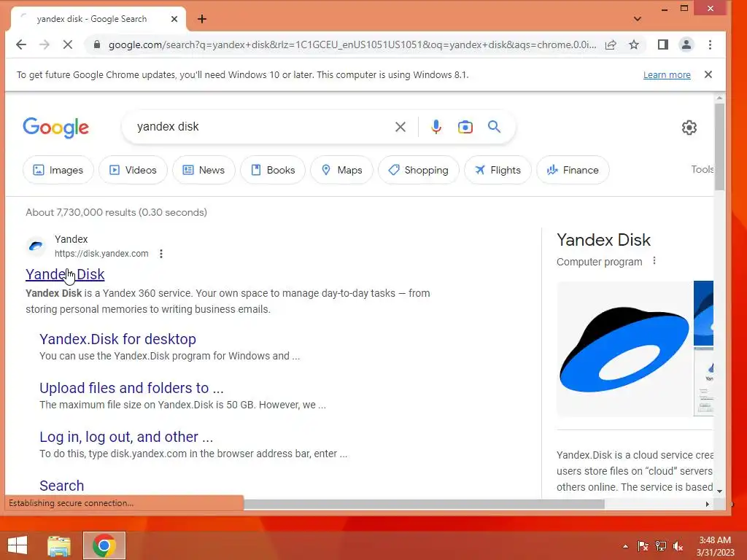Viewport: 747px width, 560px height.
Task: Go to the Google homepage logo
Action: point(55,128)
